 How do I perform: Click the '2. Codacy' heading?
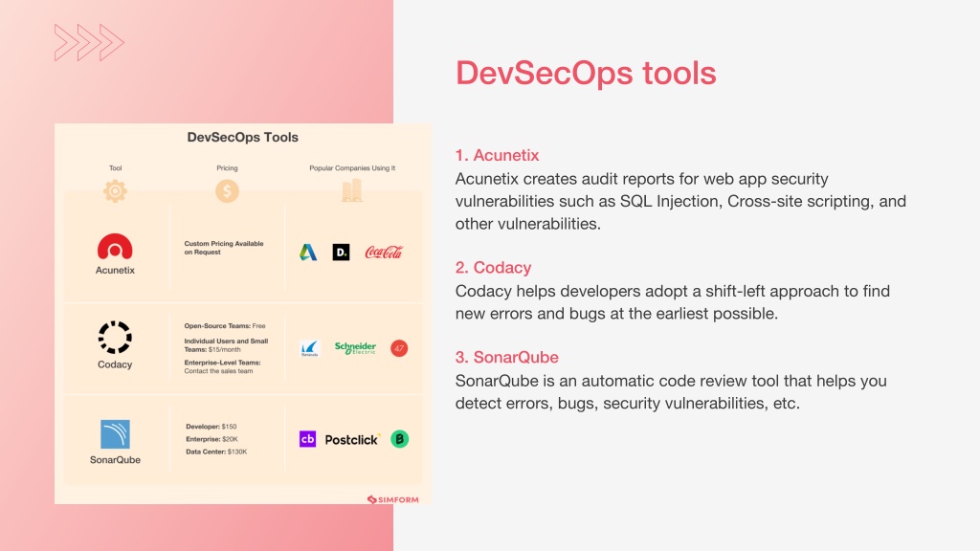pos(493,268)
